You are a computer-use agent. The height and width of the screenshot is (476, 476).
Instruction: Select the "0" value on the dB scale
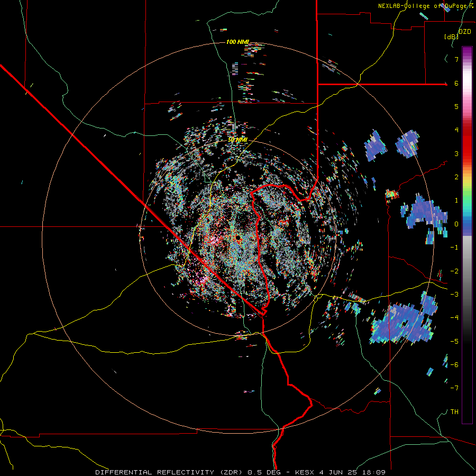click(x=456, y=224)
